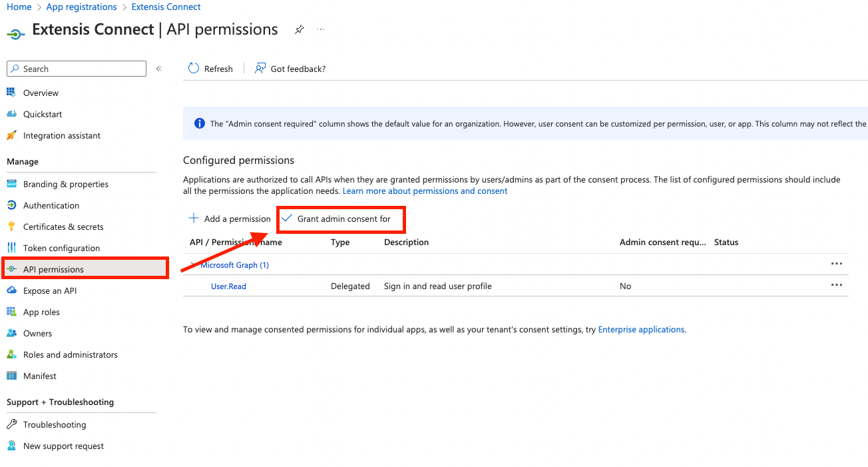The image size is (868, 467).
Task: Collapse the Microsoft Graph permissions group
Action: 192,265
